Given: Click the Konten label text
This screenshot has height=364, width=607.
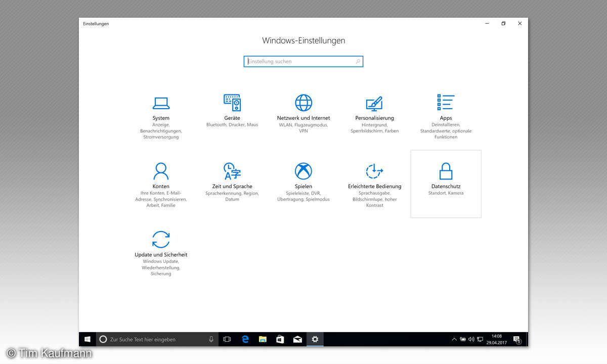Looking at the screenshot, I should 161,187.
